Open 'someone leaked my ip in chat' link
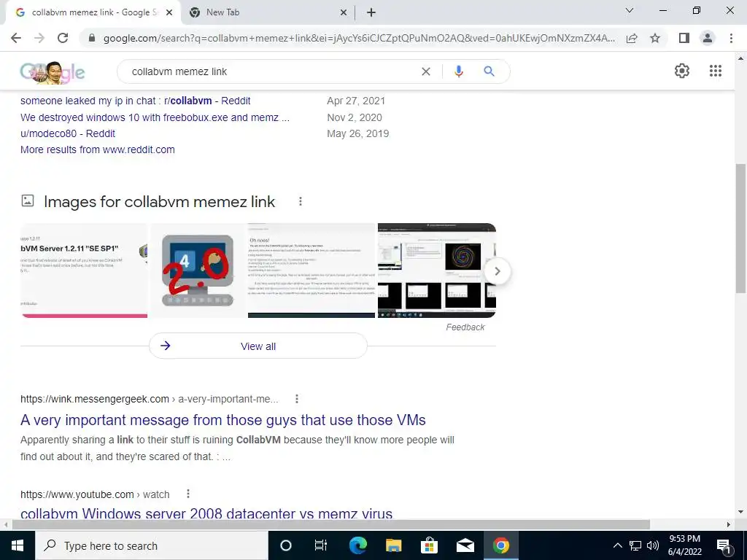Viewport: 747px width, 560px height. [x=135, y=101]
